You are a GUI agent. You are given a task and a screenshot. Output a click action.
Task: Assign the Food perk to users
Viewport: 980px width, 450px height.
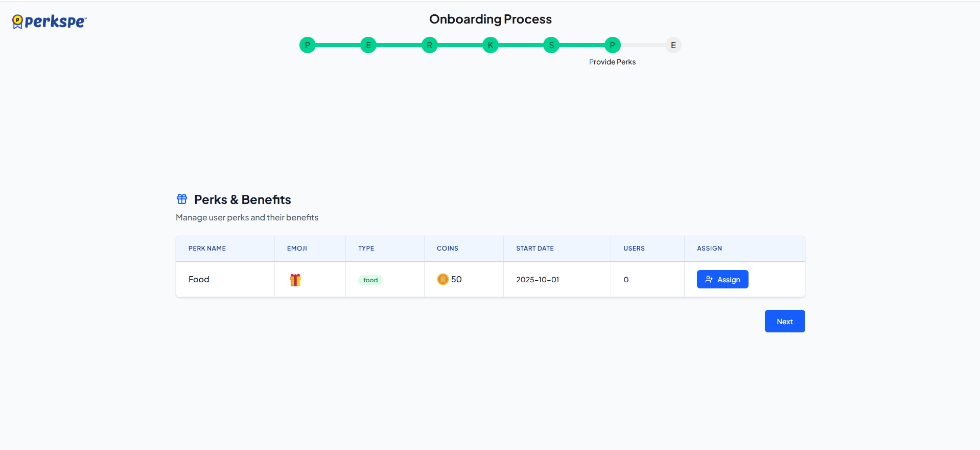[x=722, y=279]
